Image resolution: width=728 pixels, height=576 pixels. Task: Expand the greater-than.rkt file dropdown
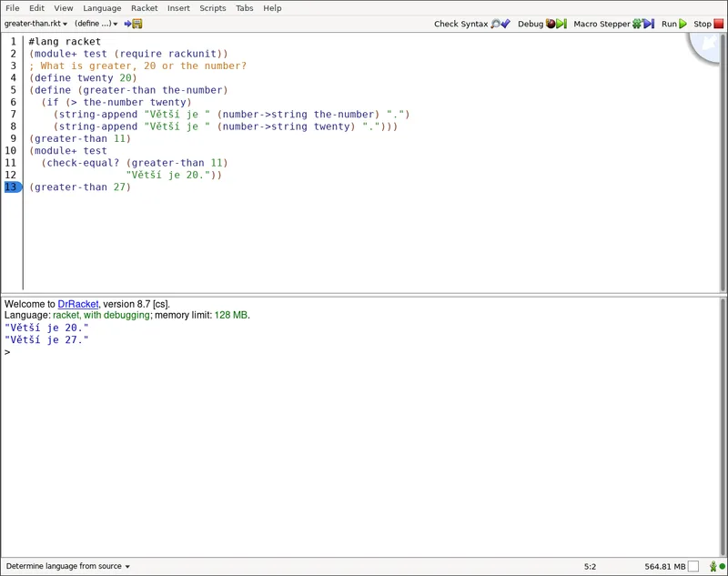click(x=35, y=24)
